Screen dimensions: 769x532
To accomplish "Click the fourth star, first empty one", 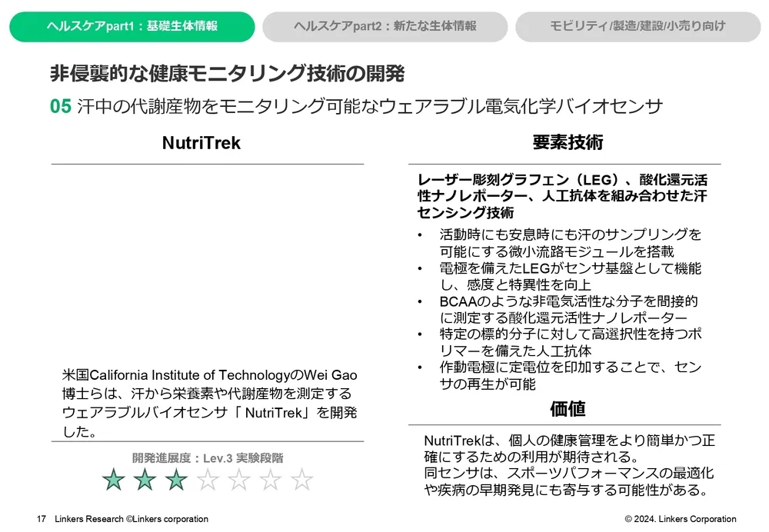I will (208, 480).
